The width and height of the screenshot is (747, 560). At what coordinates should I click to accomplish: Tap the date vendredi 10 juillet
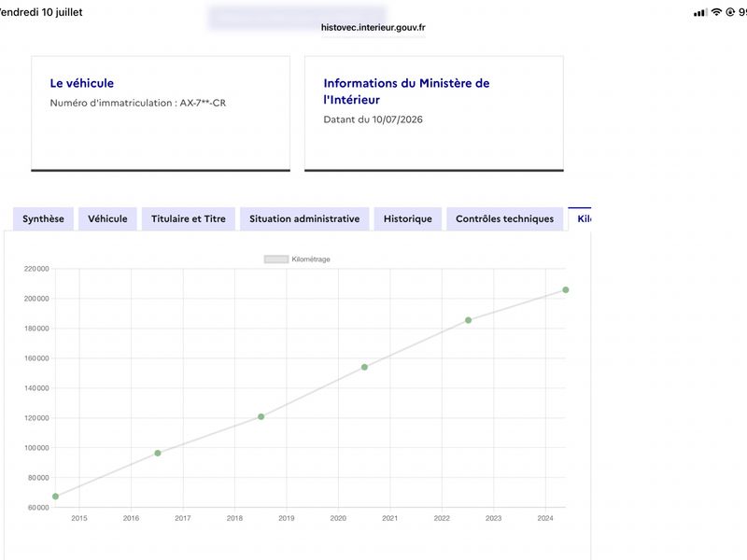coord(41,12)
